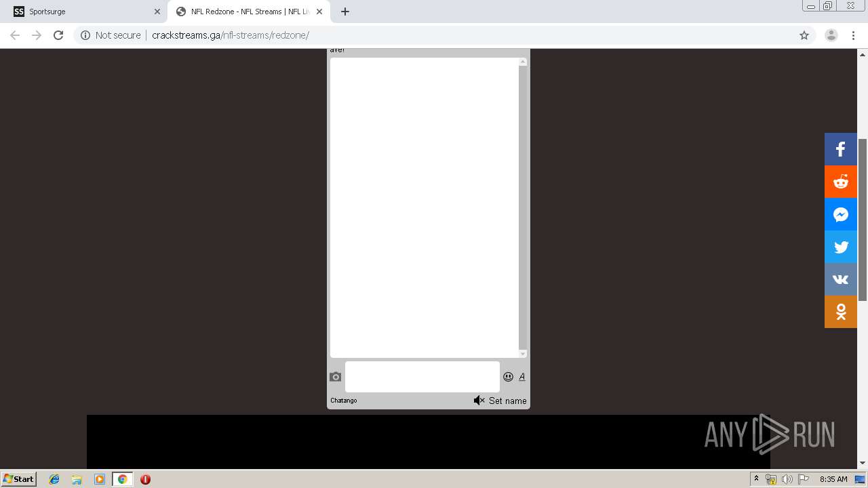Share page via Reddit icon
The image size is (868, 488).
(841, 182)
